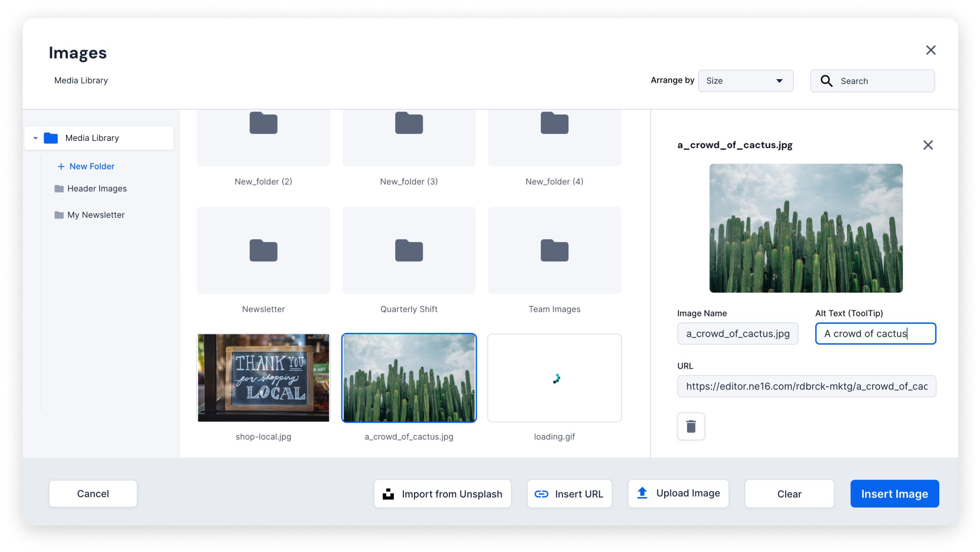The image size is (980, 552).
Task: Close the a_crowd_of_cactus.jpg details panel
Action: coord(928,145)
